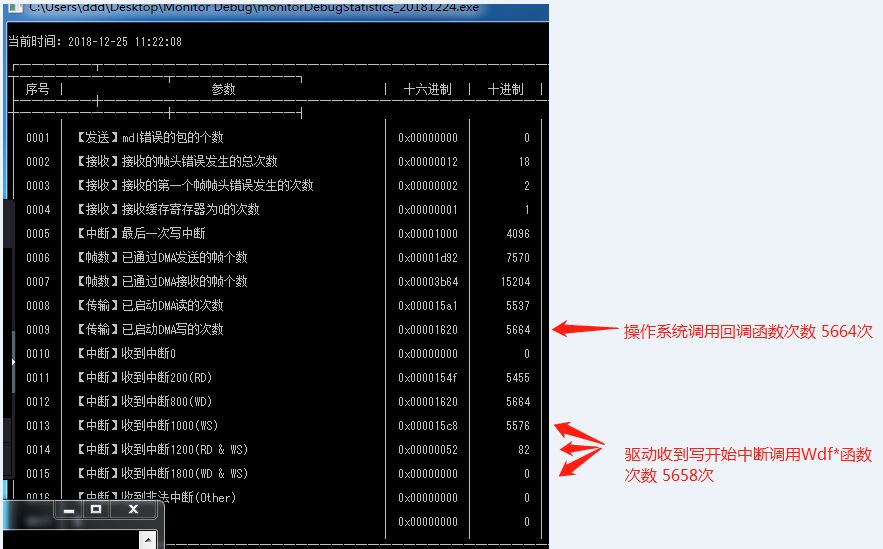The width and height of the screenshot is (883, 549).
Task: Select decimal value 5576
Action: click(x=518, y=426)
